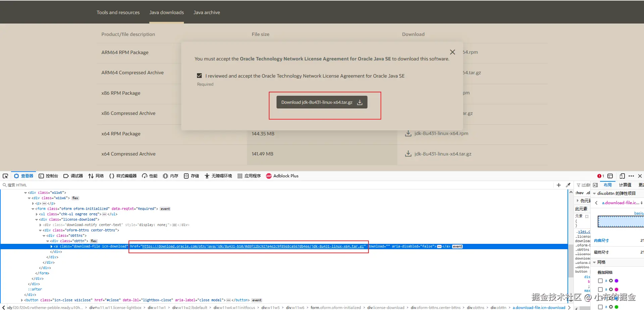The width and height of the screenshot is (644, 310).
Task: Expand the p element node
Action: click(x=33, y=204)
